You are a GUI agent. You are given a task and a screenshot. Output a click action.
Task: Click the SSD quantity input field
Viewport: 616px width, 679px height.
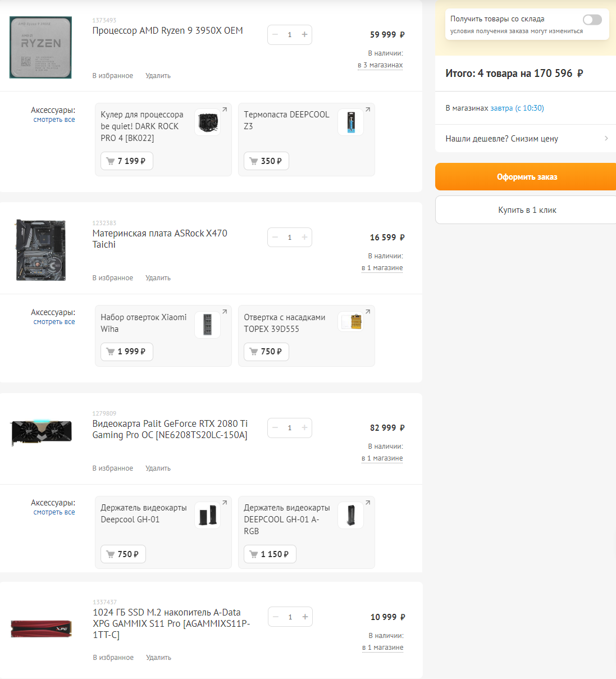290,617
